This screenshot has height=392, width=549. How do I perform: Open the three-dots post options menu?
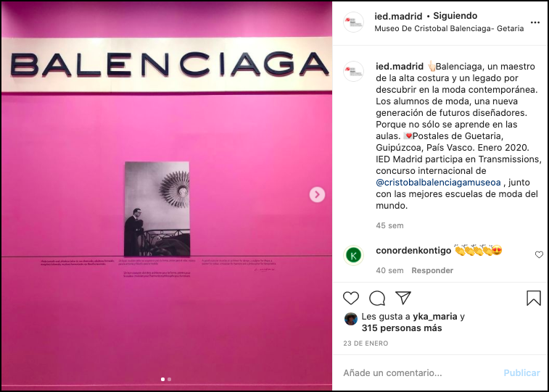(x=535, y=22)
